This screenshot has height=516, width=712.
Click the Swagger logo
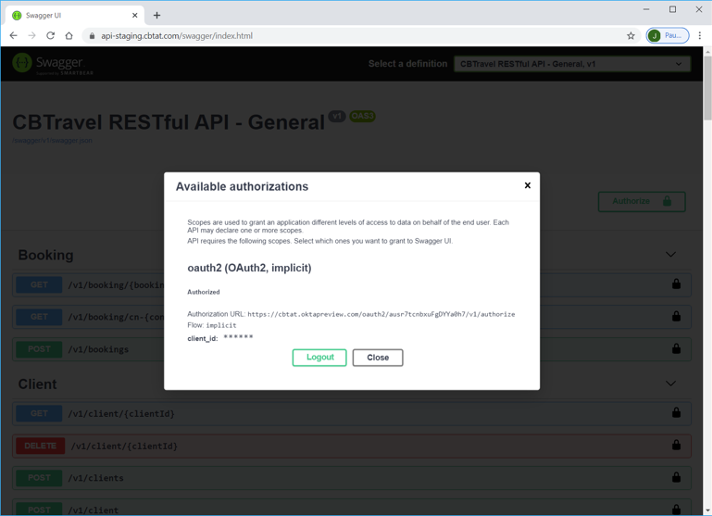click(x=53, y=63)
